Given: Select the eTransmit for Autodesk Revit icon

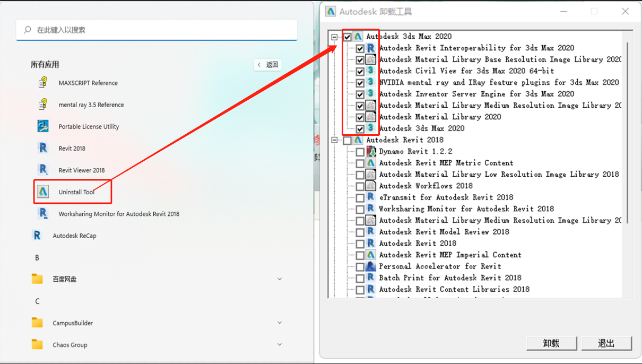Looking at the screenshot, I should coord(371,197).
